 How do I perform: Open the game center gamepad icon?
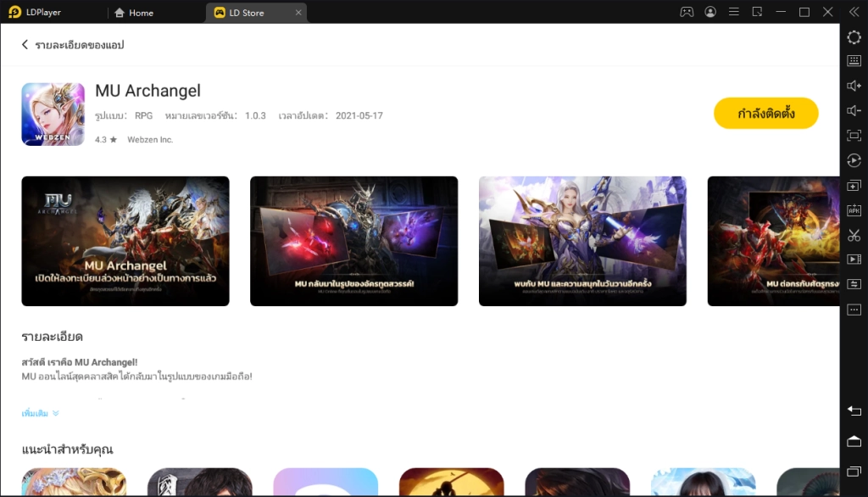[687, 12]
